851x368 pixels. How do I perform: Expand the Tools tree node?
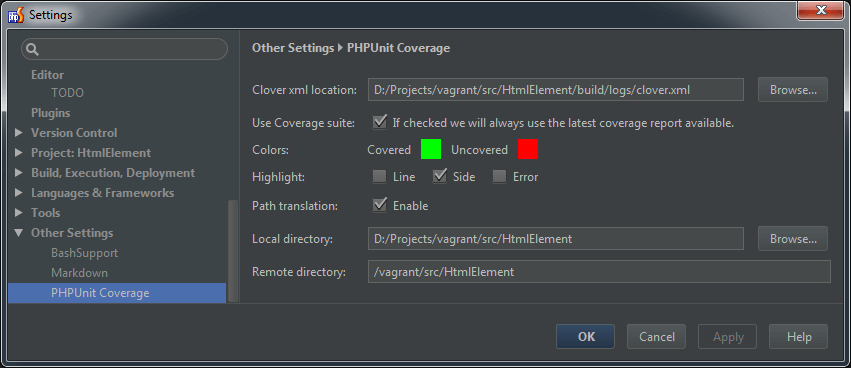(x=19, y=213)
